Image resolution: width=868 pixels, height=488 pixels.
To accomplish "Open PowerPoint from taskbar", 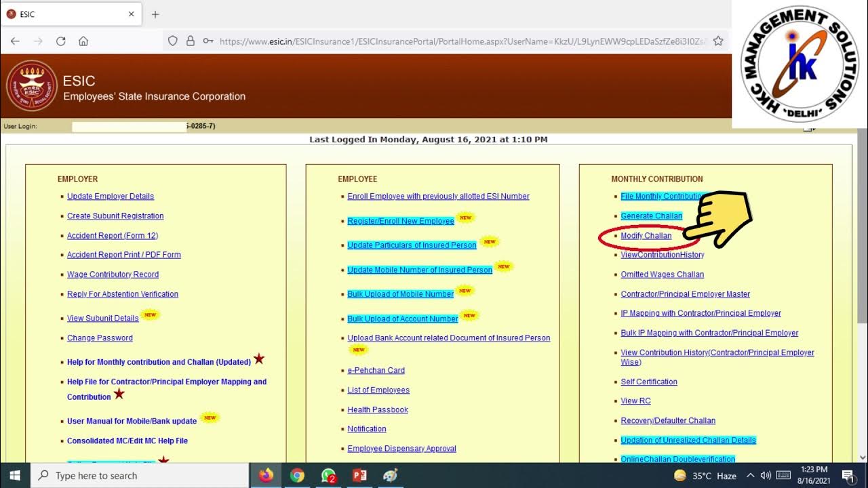I will pyautogui.click(x=359, y=476).
